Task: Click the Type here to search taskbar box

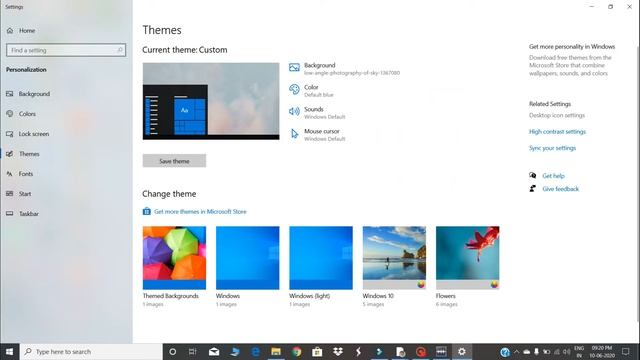Action: [91, 351]
